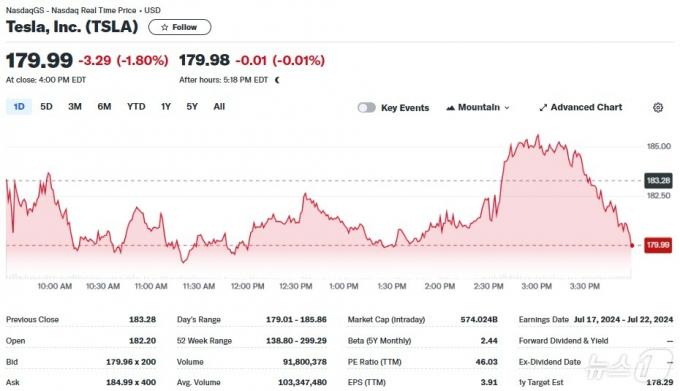This screenshot has width=680, height=391.
Task: Click the At close: 4:00 PM EDT text
Action: (46, 80)
